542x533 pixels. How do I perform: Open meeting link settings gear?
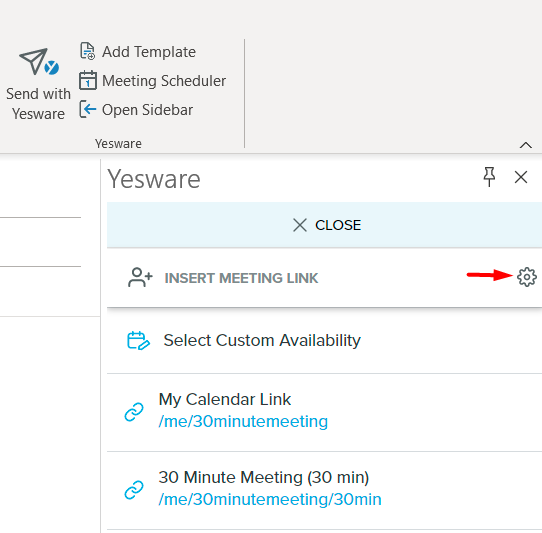tap(527, 277)
